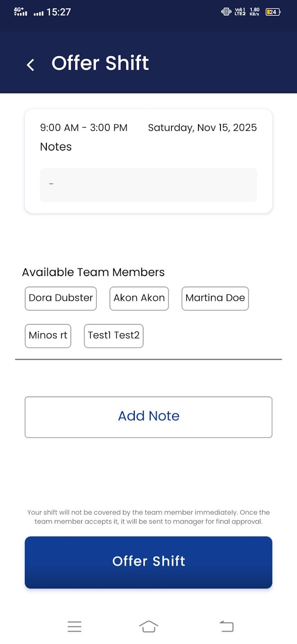Select team member Martina Doe

[215, 298]
